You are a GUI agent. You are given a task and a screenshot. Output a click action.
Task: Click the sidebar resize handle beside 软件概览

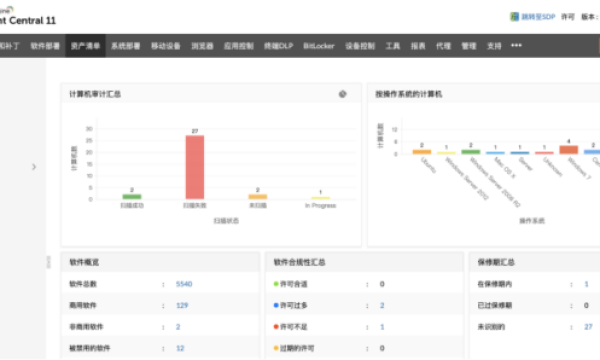pos(49,262)
